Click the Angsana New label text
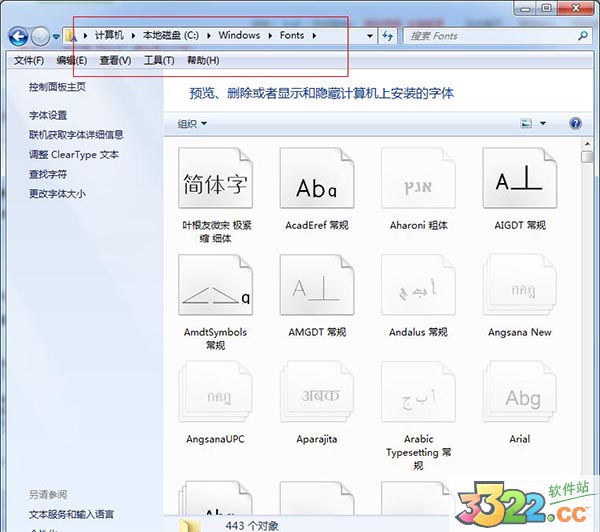 [x=520, y=332]
